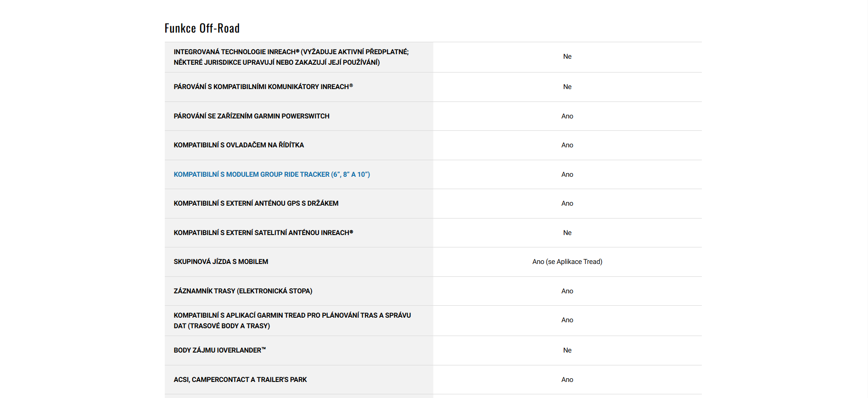Open the Group Ride Tracker compatibility link
Image resolution: width=868 pixels, height=398 pixels.
271,174
